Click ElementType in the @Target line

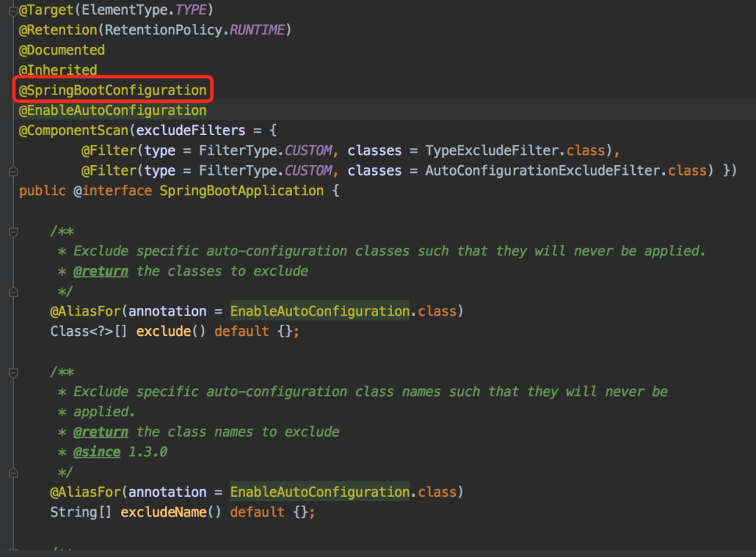125,10
